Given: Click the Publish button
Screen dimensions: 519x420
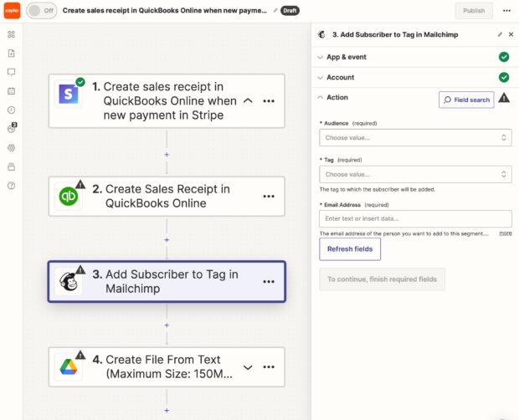Looking at the screenshot, I should [474, 11].
